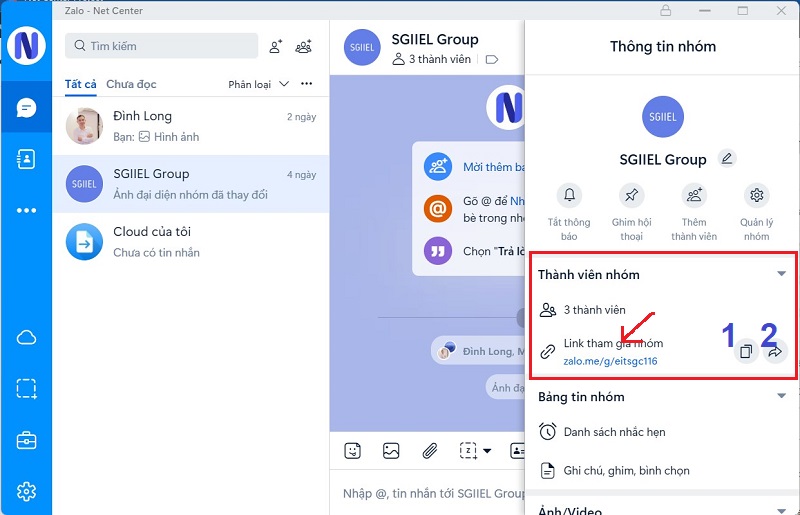Open the Cloud của tôi conversation
Viewport: 800px width, 515px height.
(x=191, y=241)
